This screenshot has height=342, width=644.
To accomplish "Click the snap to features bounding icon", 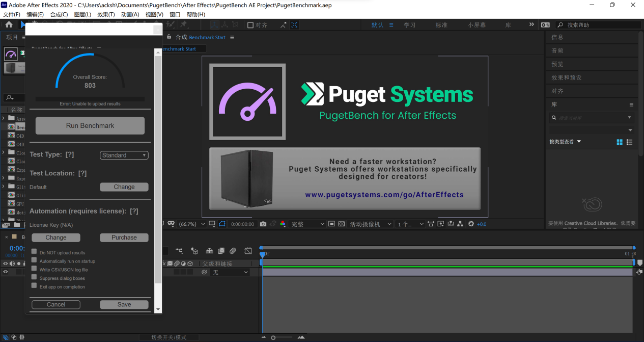I will (x=294, y=24).
